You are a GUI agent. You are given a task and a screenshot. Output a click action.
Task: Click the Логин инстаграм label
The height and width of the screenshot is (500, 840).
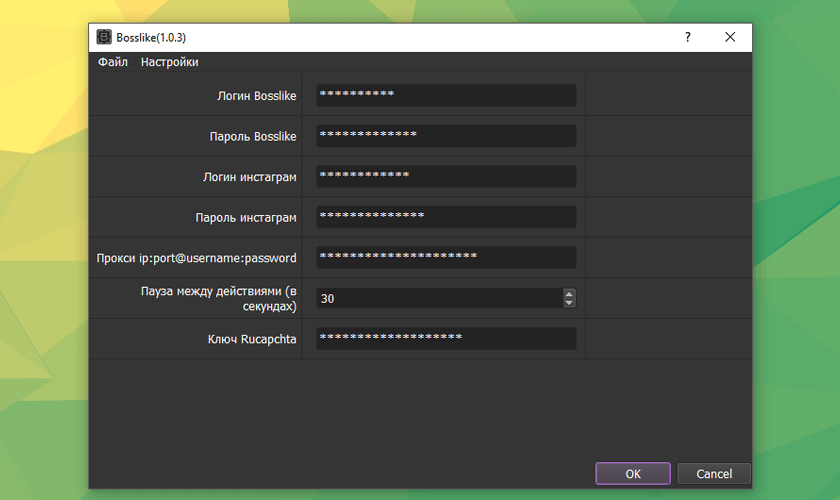pyautogui.click(x=250, y=177)
